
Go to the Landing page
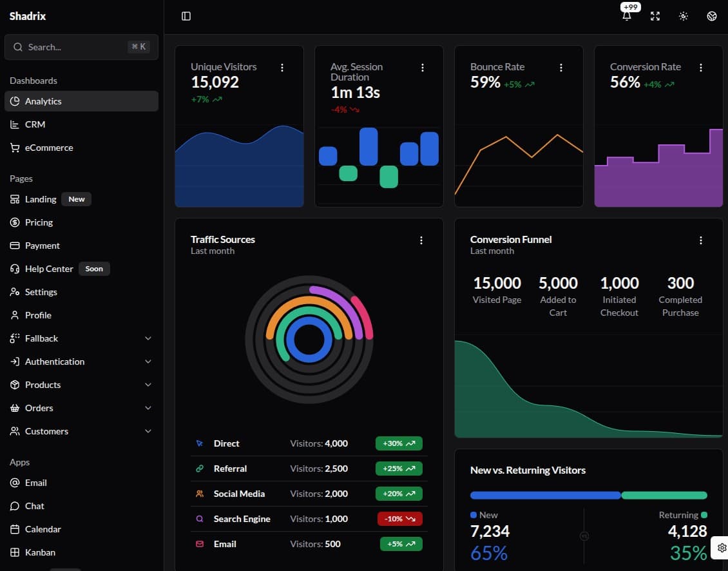click(81, 199)
